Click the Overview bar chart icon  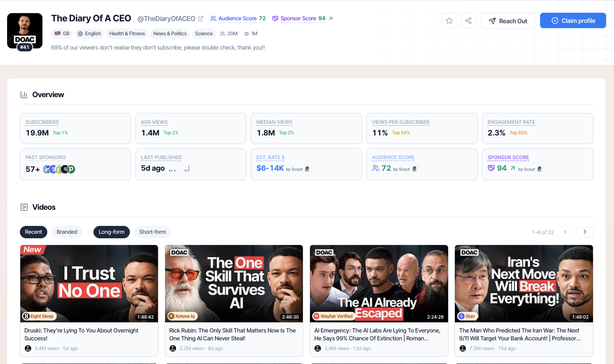24,95
